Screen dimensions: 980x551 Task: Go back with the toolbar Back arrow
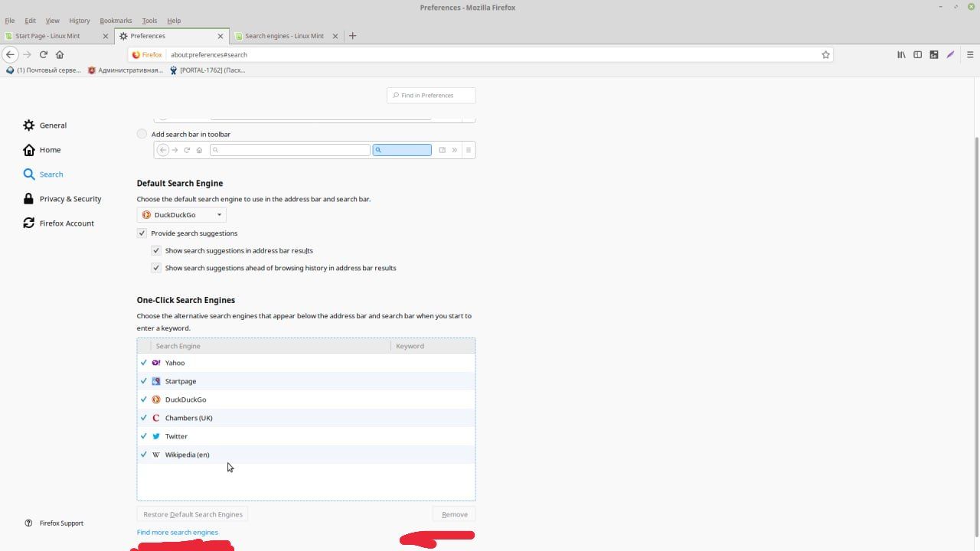(x=11, y=54)
